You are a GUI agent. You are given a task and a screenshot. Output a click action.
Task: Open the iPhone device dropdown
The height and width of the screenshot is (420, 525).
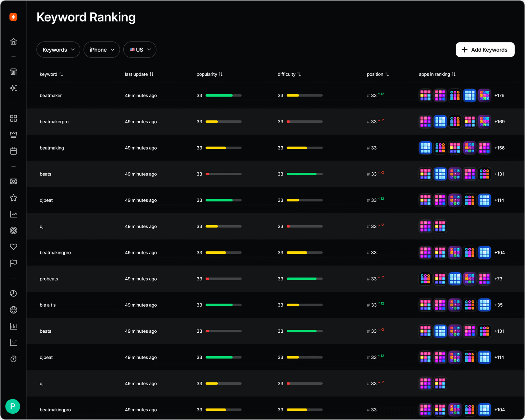[102, 50]
